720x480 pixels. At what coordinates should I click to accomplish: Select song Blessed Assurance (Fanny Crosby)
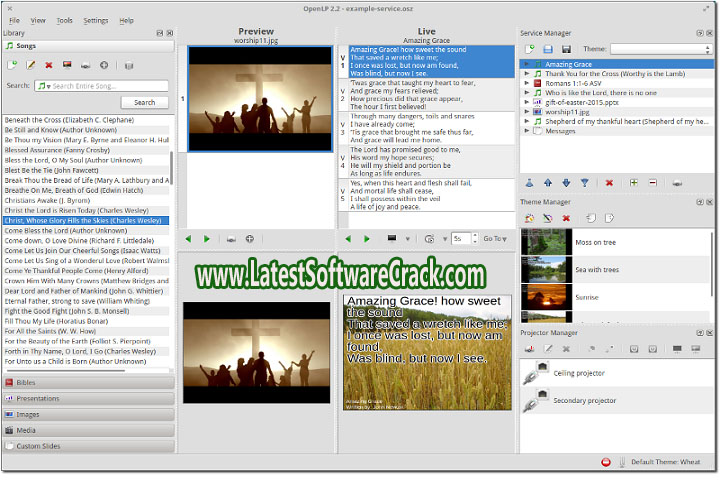point(86,150)
